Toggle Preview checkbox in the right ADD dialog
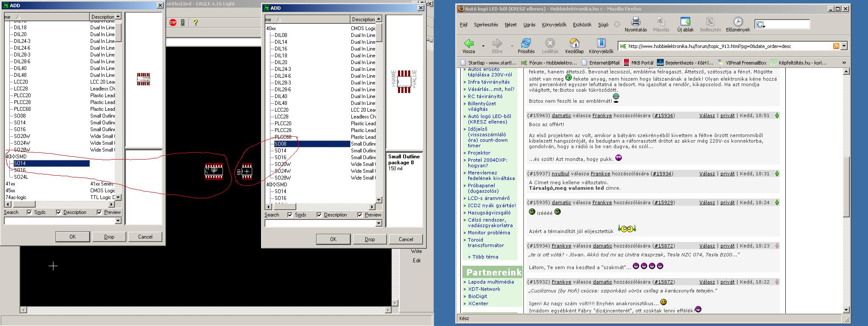Screen dimensions: 868x326 pos(360,215)
